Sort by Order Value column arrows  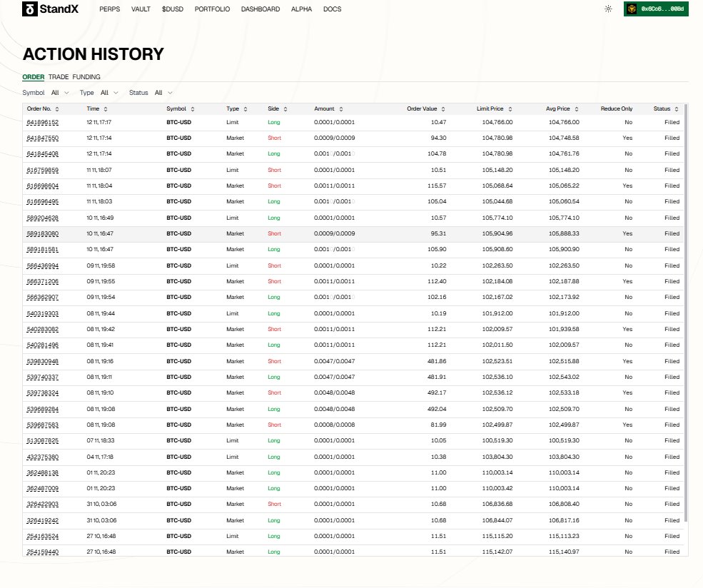click(443, 108)
